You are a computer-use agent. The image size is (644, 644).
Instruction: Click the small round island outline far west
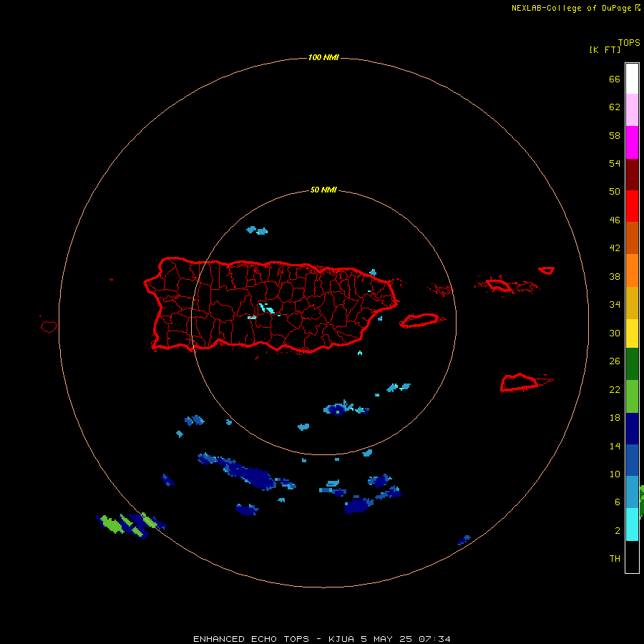click(49, 326)
